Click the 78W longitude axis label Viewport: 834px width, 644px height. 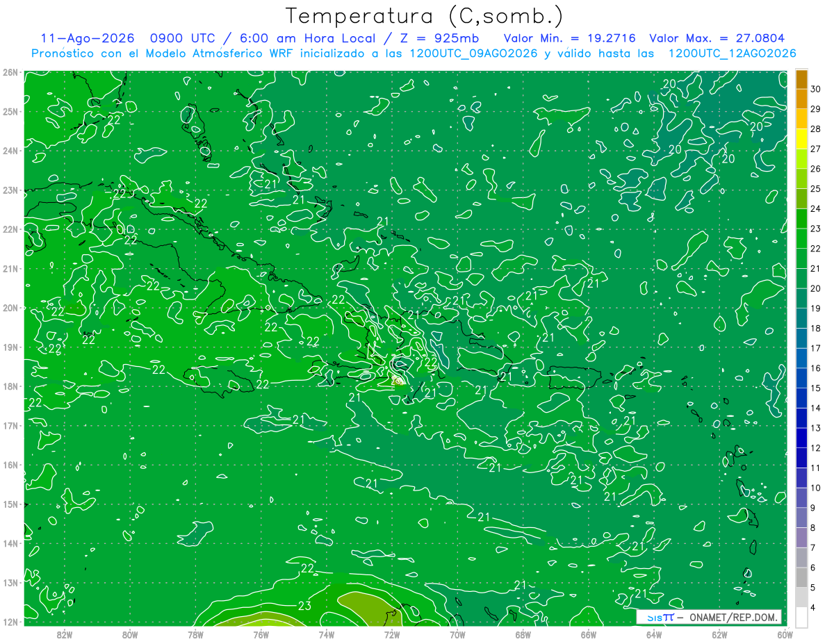pyautogui.click(x=195, y=634)
